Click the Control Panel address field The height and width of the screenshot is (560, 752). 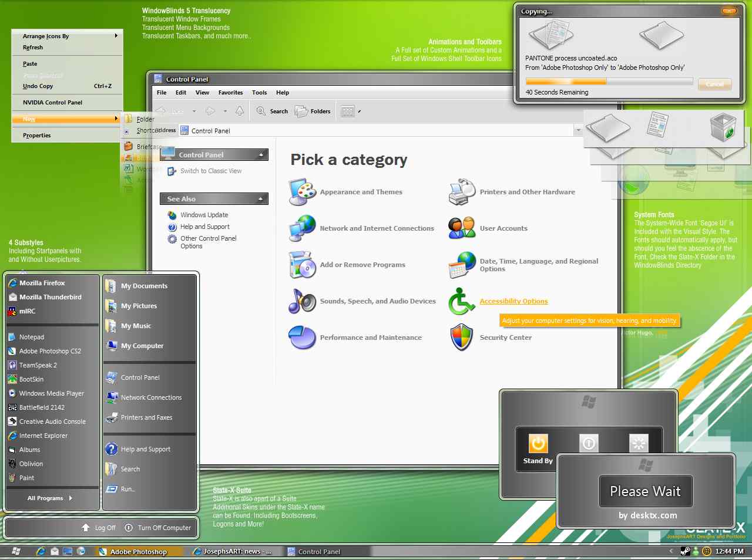tap(376, 130)
